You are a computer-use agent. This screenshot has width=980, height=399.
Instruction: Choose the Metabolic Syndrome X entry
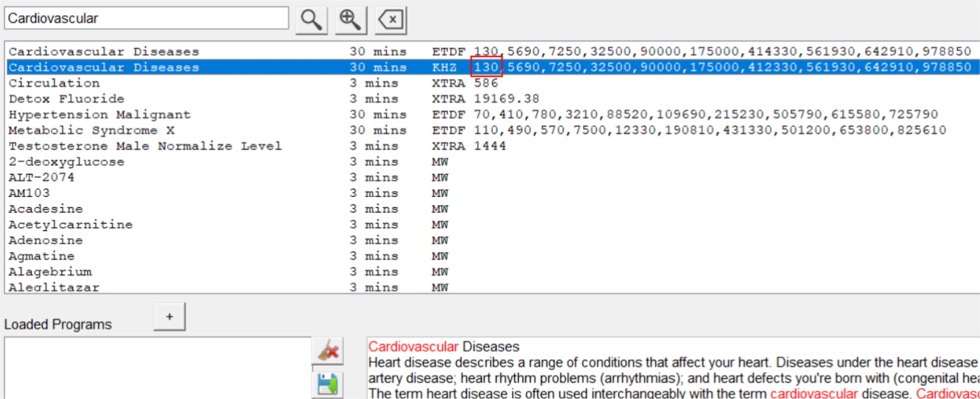(91, 131)
